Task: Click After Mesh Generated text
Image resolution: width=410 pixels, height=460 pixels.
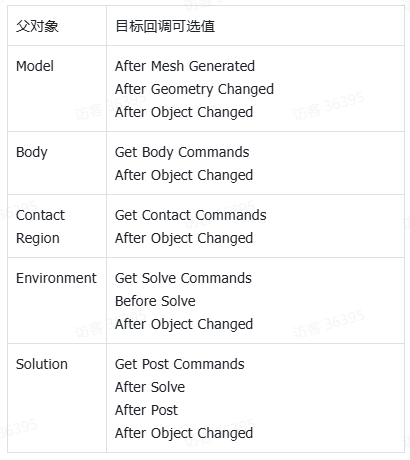Action: pyautogui.click(x=185, y=66)
